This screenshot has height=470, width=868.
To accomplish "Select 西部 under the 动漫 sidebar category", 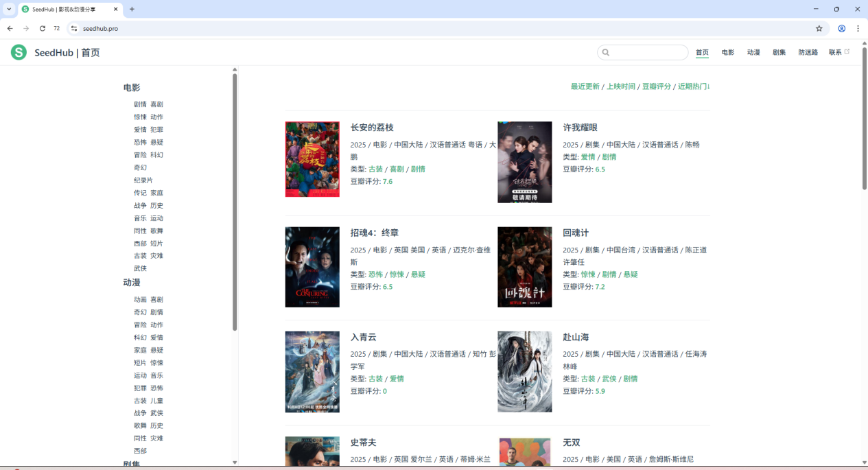I will [x=140, y=451].
